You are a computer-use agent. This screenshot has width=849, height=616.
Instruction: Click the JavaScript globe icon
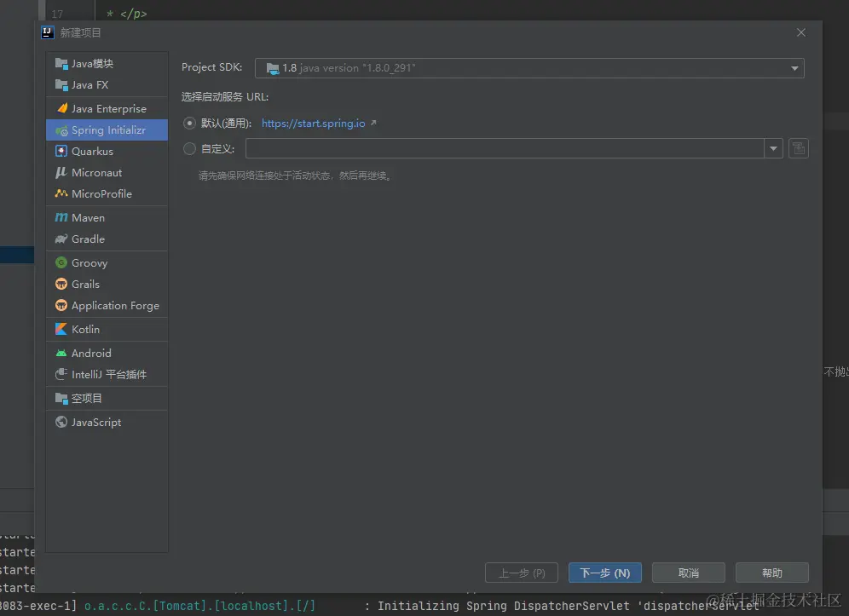[x=61, y=423]
